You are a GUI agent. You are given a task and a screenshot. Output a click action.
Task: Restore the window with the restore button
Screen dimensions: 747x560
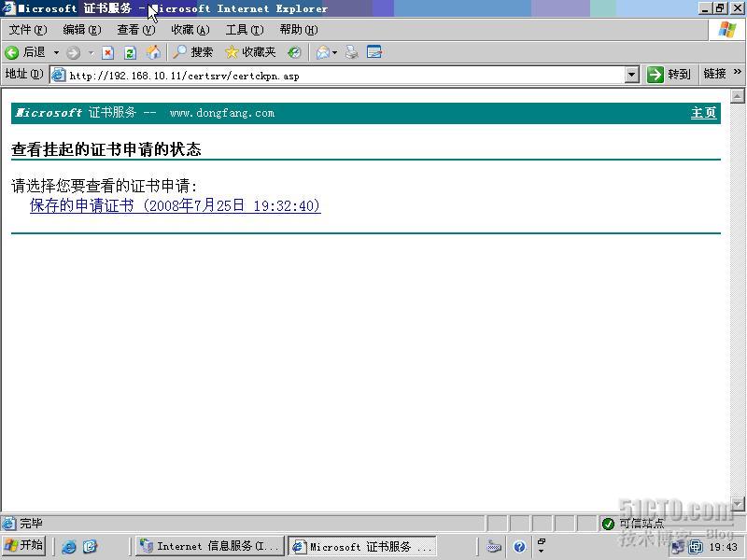[x=721, y=8]
